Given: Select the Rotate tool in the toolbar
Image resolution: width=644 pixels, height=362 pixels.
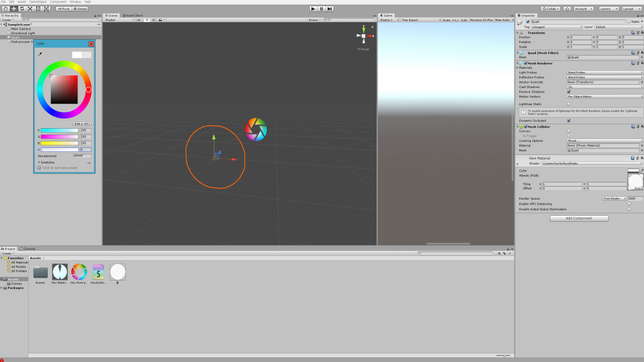Looking at the screenshot, I should 22,9.
